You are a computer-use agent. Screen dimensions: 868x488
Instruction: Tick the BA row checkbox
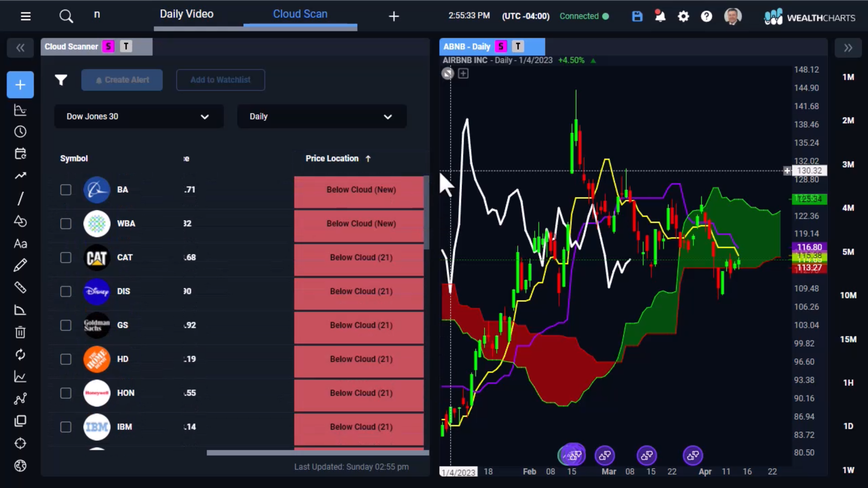point(66,190)
